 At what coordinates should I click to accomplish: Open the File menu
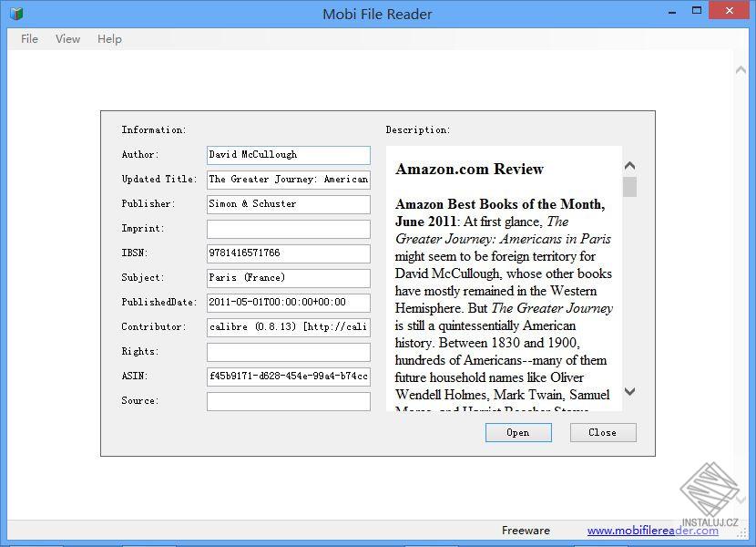click(29, 39)
